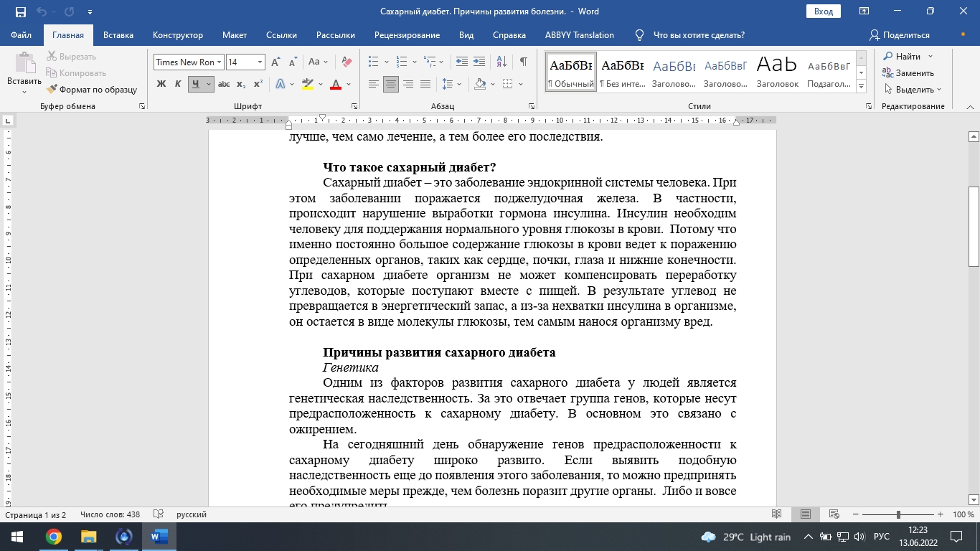The width and height of the screenshot is (980, 551).
Task: Increase paragraph indent icon
Action: click(479, 62)
